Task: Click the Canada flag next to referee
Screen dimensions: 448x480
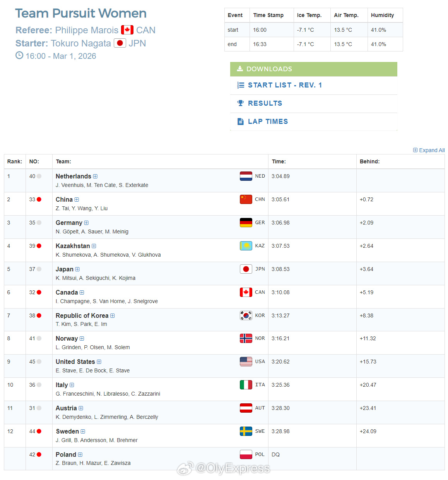Action: [x=127, y=30]
